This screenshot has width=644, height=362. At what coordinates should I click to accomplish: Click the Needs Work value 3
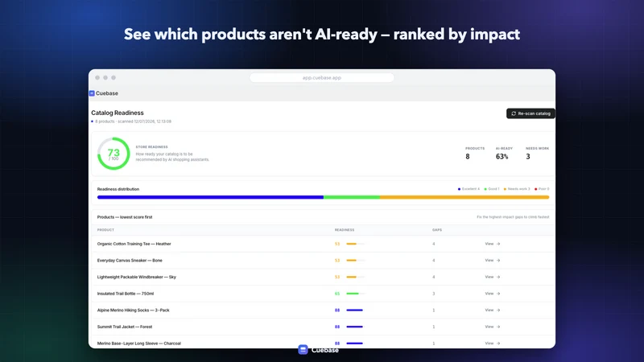coord(528,156)
